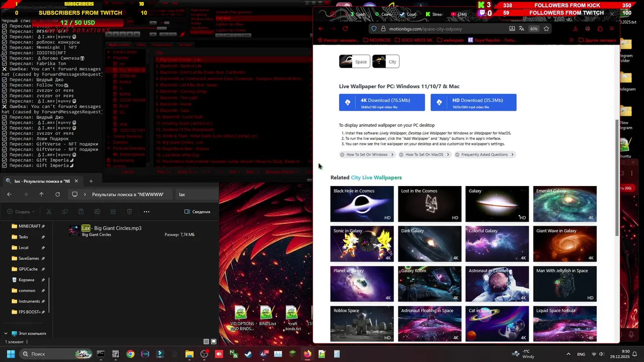Switch Explorer to large icons view
The image size is (644, 362).
coord(213,341)
